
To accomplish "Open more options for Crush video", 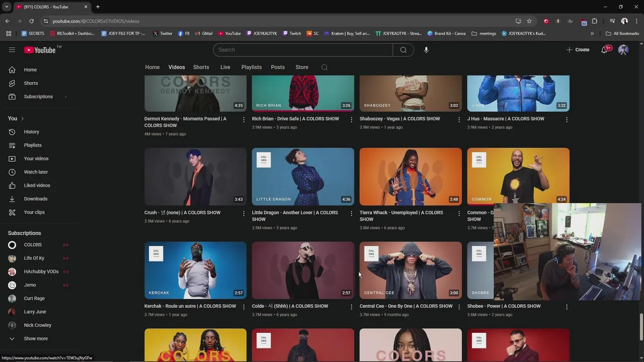I will point(244,213).
